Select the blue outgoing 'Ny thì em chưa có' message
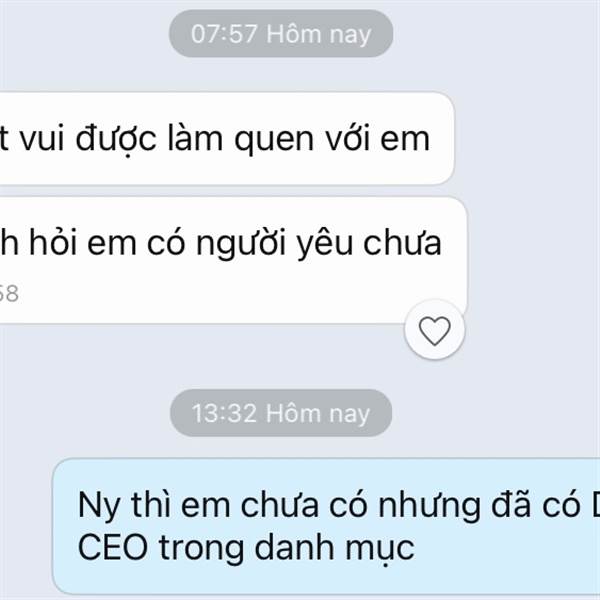The height and width of the screenshot is (600, 600). pos(326,526)
